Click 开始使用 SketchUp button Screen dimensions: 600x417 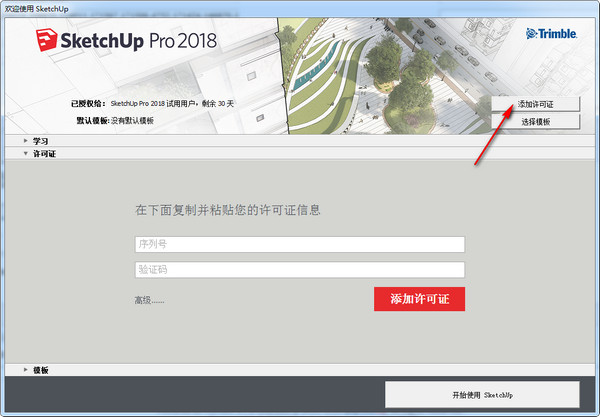[482, 394]
